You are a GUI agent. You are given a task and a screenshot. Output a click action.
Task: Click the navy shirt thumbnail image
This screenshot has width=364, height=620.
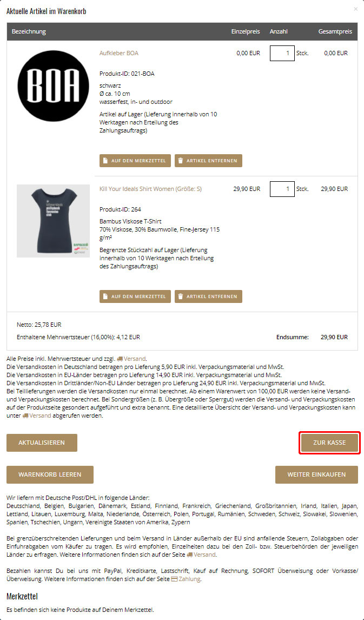click(x=54, y=221)
